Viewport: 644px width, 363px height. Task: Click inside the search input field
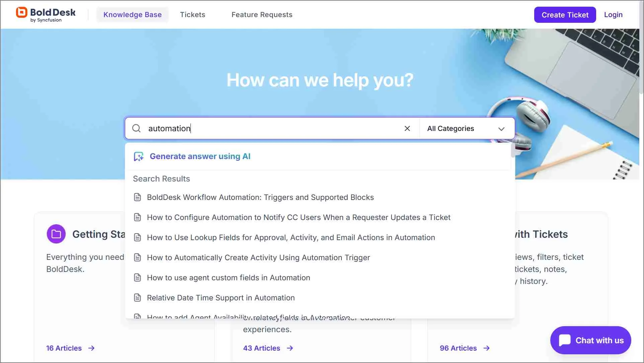point(268,128)
